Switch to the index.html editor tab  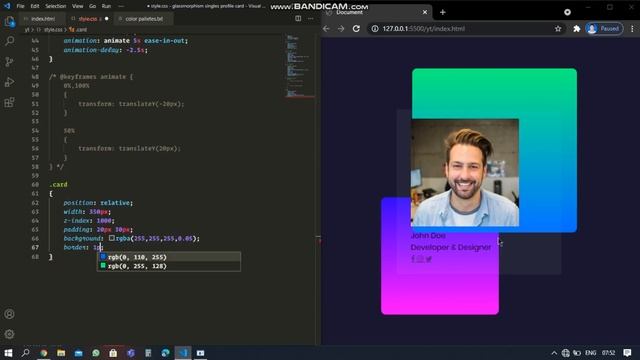43,19
